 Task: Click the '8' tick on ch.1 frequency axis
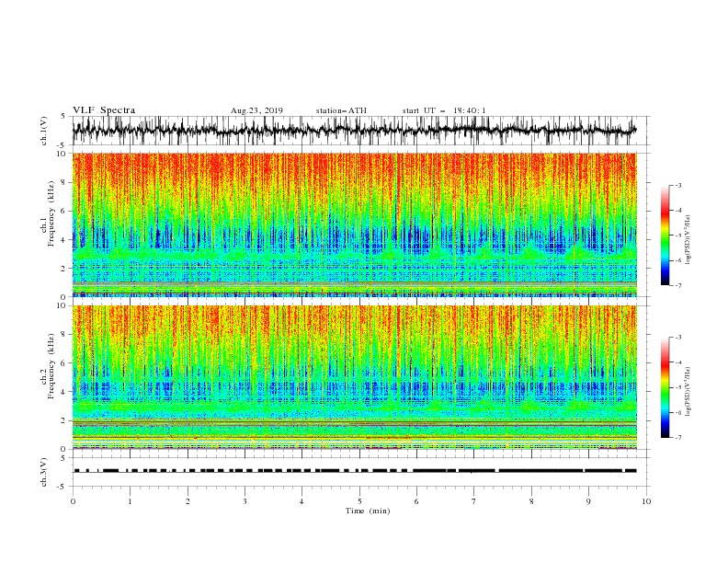[63, 182]
